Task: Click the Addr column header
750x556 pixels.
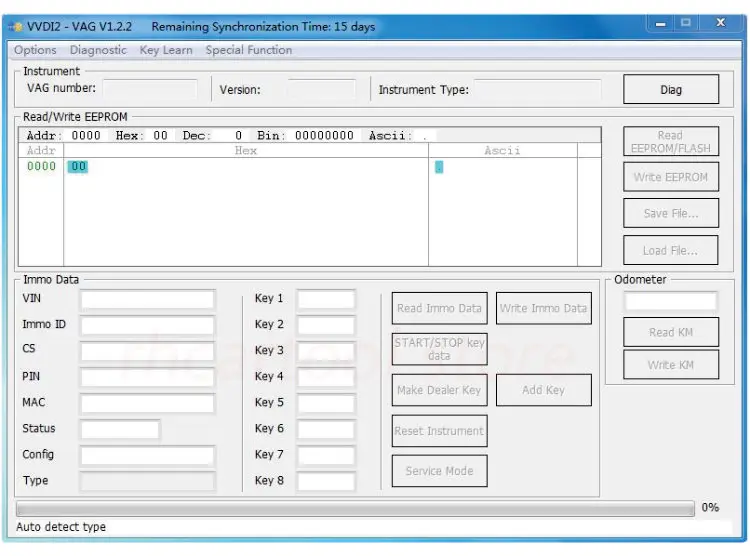Action: (41, 151)
